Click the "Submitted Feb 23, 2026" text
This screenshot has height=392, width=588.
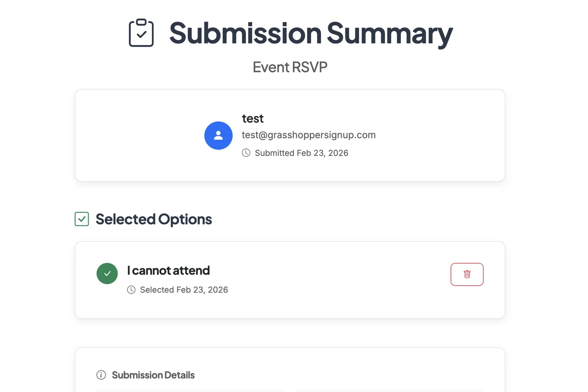tap(301, 153)
